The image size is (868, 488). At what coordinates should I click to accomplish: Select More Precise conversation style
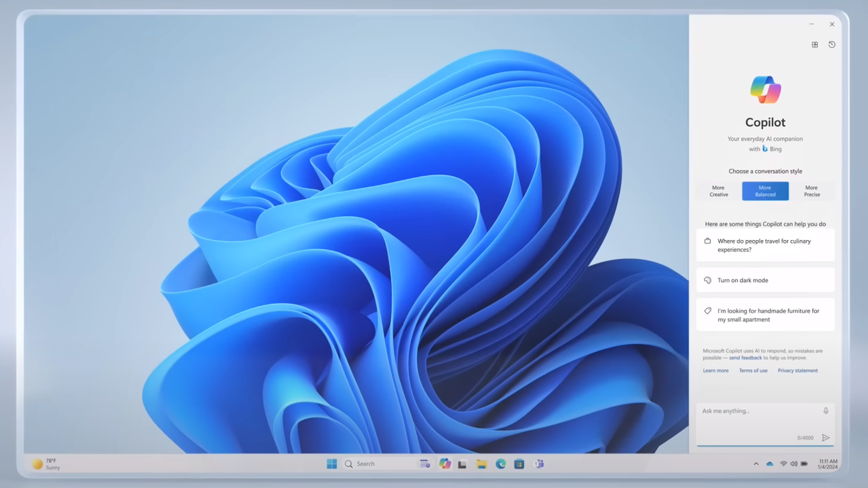pyautogui.click(x=811, y=191)
